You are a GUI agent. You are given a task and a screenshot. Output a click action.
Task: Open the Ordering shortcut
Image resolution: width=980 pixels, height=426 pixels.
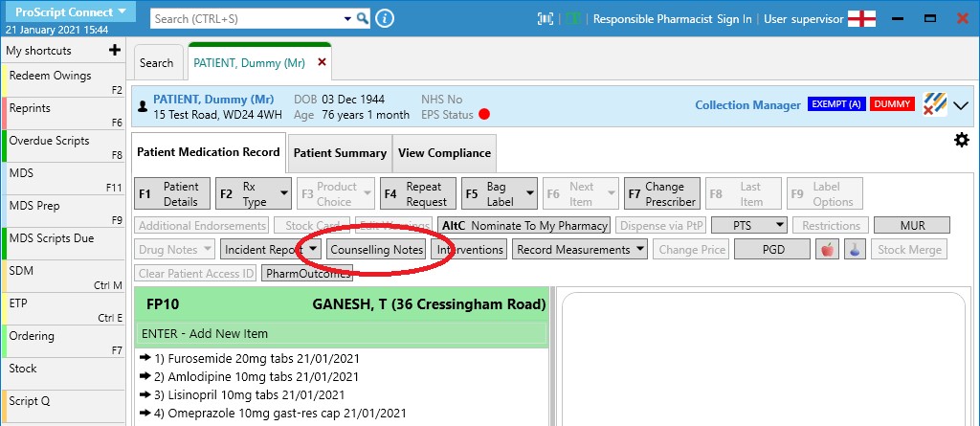pyautogui.click(x=63, y=342)
